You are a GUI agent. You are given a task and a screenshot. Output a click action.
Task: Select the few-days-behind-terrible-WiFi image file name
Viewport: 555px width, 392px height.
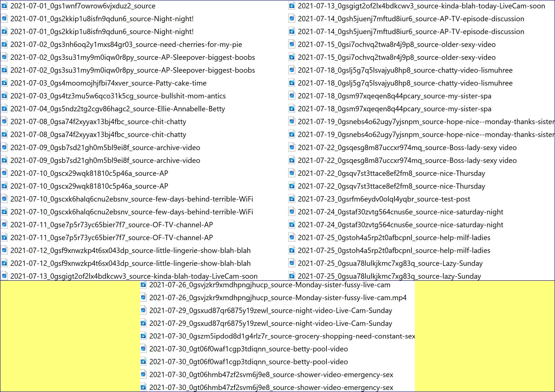[x=132, y=199]
